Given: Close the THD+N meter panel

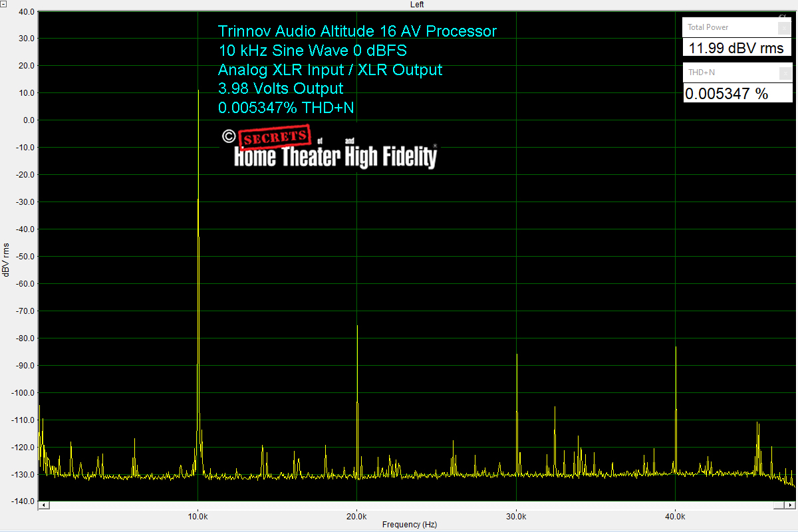Looking at the screenshot, I should pos(784,72).
